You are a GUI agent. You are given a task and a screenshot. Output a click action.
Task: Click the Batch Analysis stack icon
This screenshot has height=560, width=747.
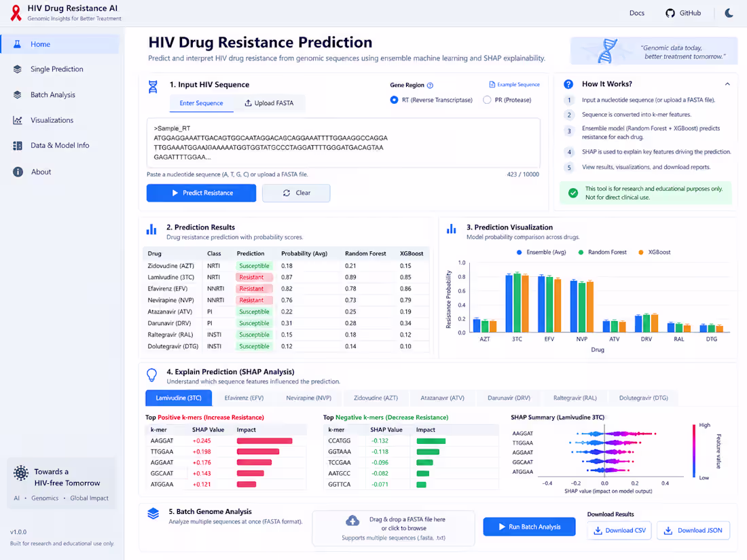point(18,95)
